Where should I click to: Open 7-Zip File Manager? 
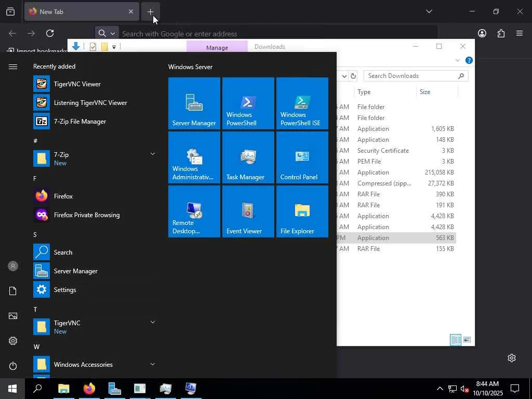coord(95,121)
